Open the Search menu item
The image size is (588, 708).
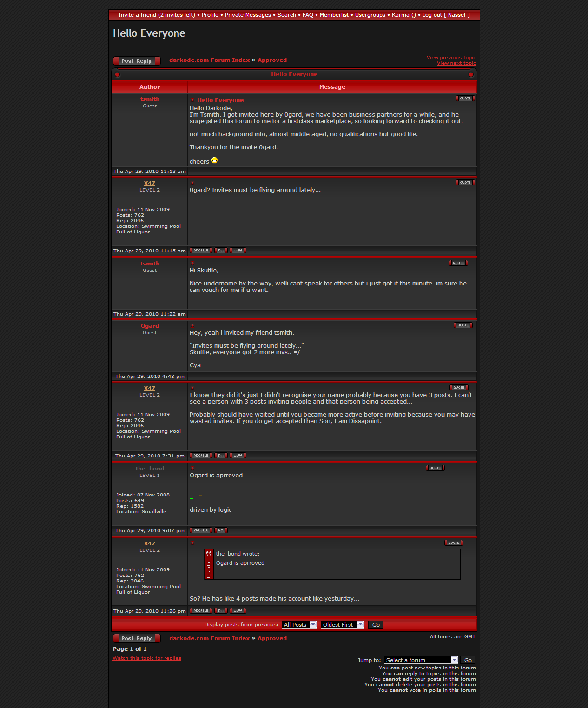click(286, 15)
